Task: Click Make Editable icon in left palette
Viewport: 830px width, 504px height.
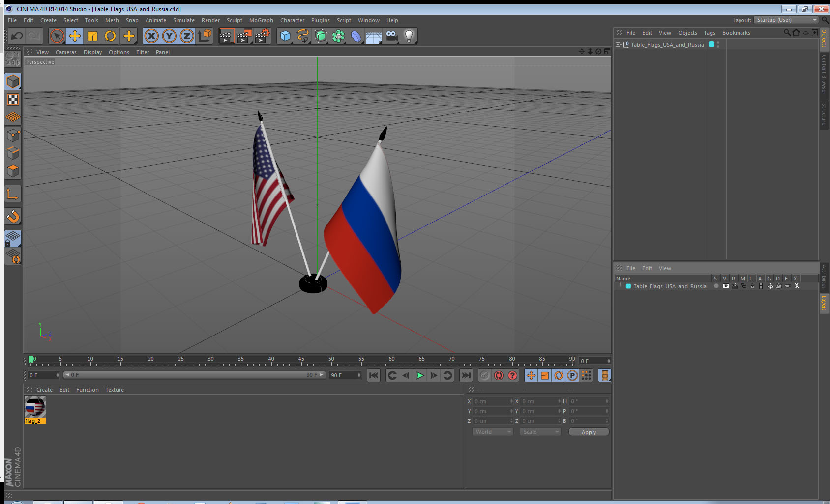Action: [13, 59]
